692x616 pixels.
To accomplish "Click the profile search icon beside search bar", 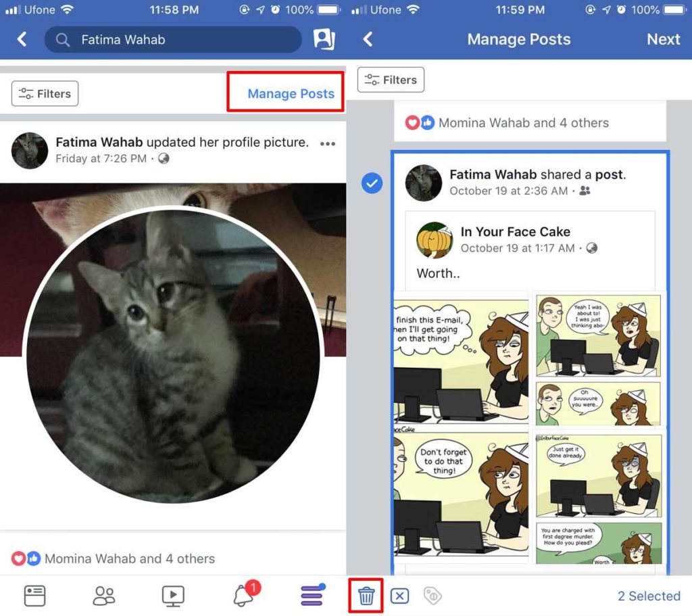I will click(324, 40).
